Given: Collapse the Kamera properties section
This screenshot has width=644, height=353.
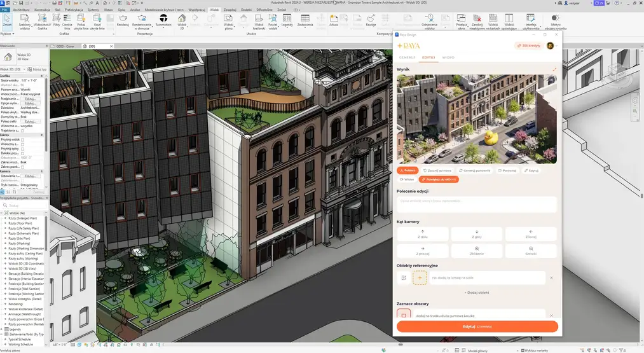Looking at the screenshot, I should 41,171.
